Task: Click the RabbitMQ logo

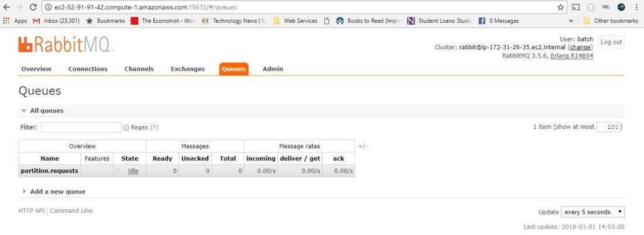Action: (66, 45)
